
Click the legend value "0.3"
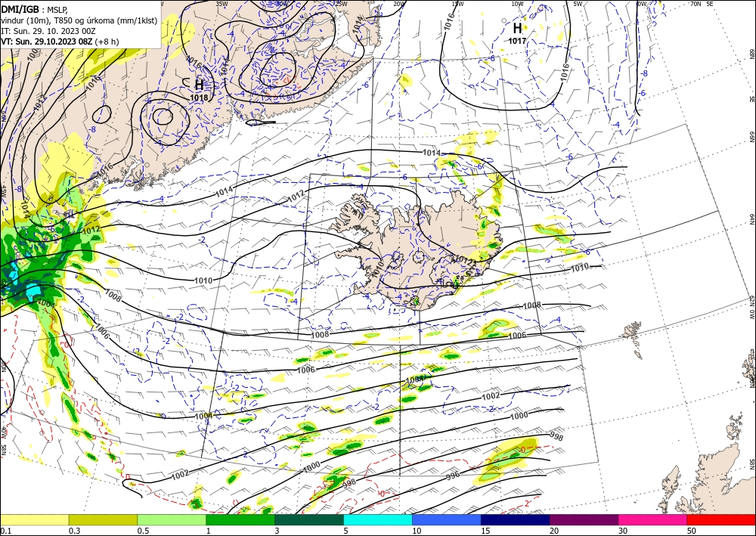click(74, 531)
